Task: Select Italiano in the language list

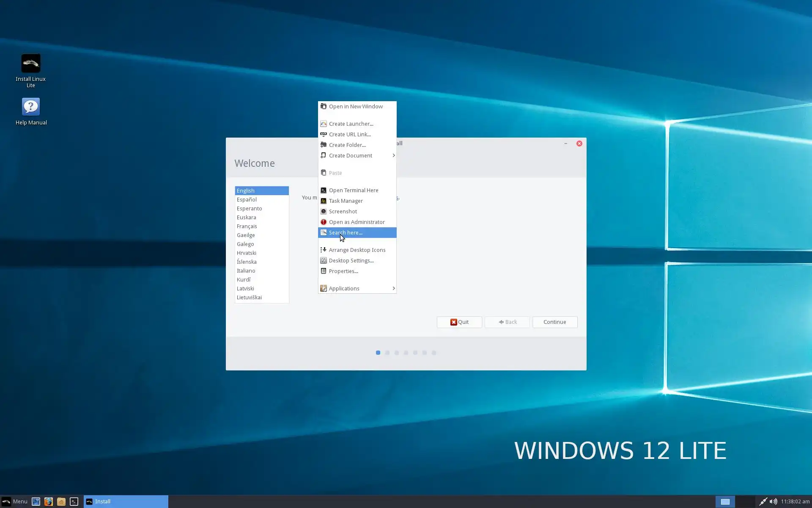Action: 246,271
